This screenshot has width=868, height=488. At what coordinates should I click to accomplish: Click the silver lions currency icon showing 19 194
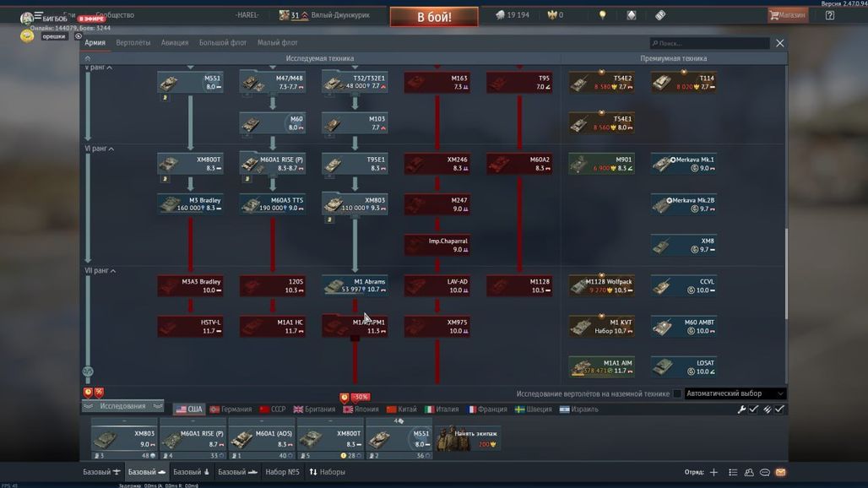[500, 15]
